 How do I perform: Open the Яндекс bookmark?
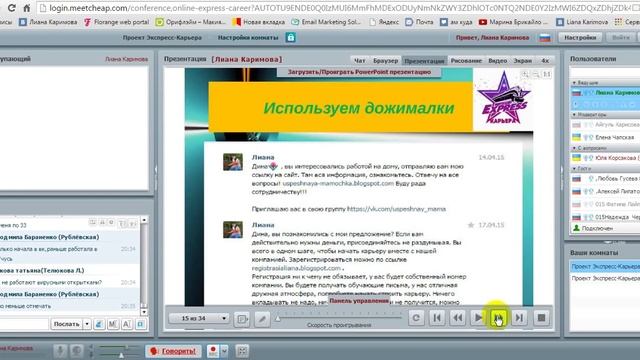point(384,22)
